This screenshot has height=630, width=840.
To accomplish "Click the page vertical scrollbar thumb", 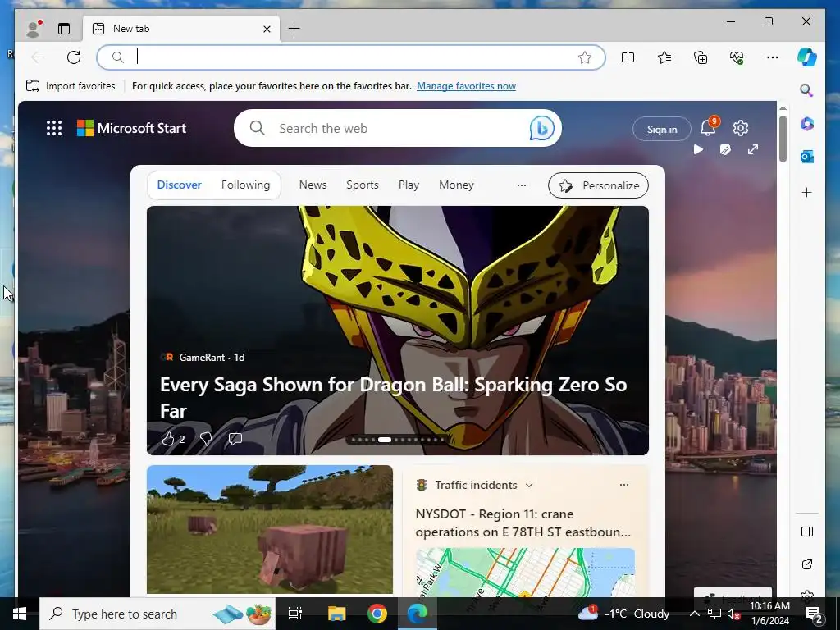I will pyautogui.click(x=783, y=139).
